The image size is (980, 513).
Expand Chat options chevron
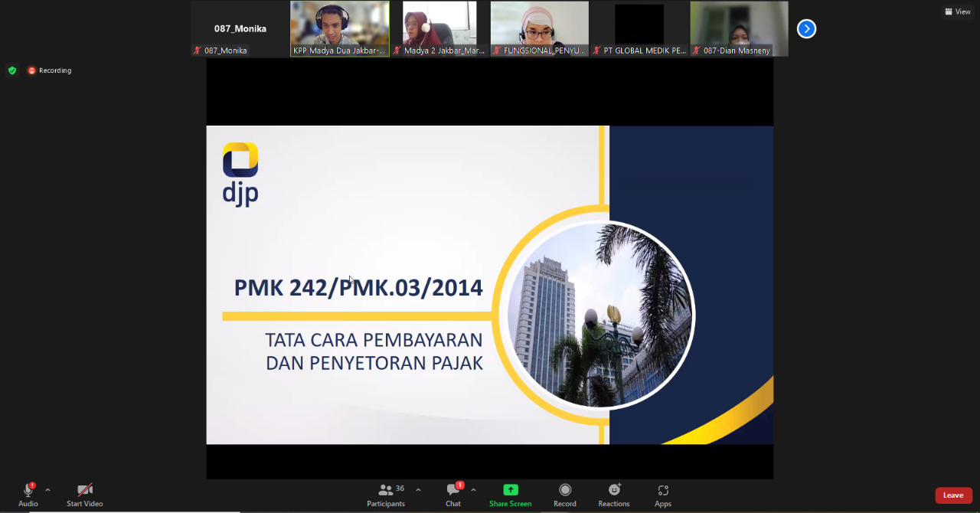[x=473, y=490]
